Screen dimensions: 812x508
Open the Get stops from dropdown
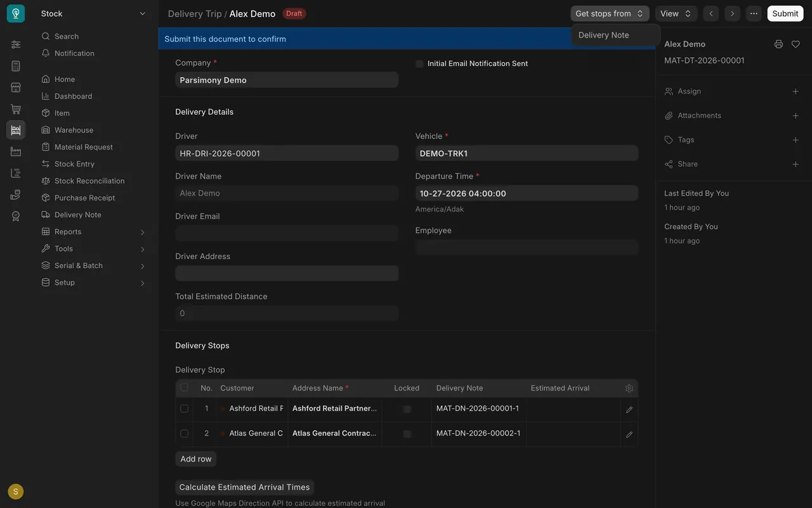click(x=610, y=13)
